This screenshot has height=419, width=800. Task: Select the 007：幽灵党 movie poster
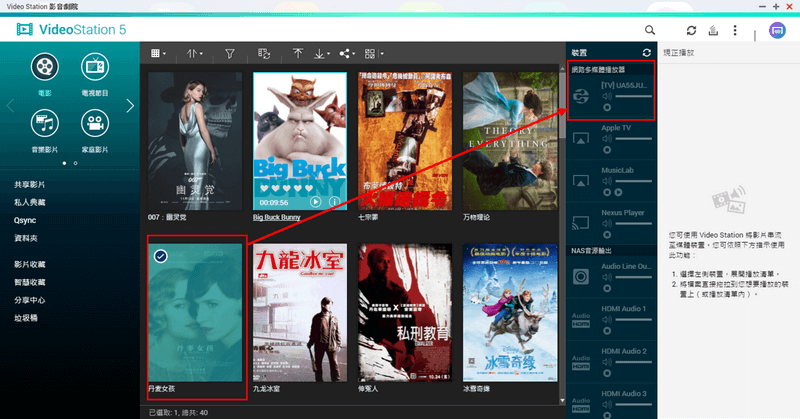click(195, 141)
